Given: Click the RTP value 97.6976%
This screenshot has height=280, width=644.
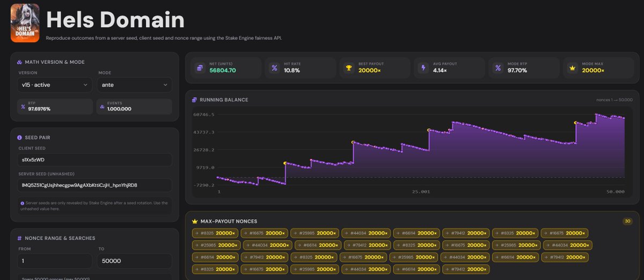Looking at the screenshot, I should (x=40, y=108).
